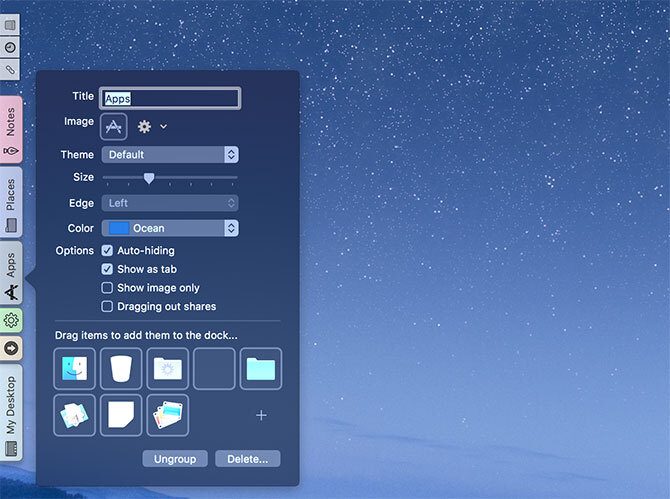The height and width of the screenshot is (499, 670).
Task: Select the photo stack icon in grid
Action: tap(168, 415)
